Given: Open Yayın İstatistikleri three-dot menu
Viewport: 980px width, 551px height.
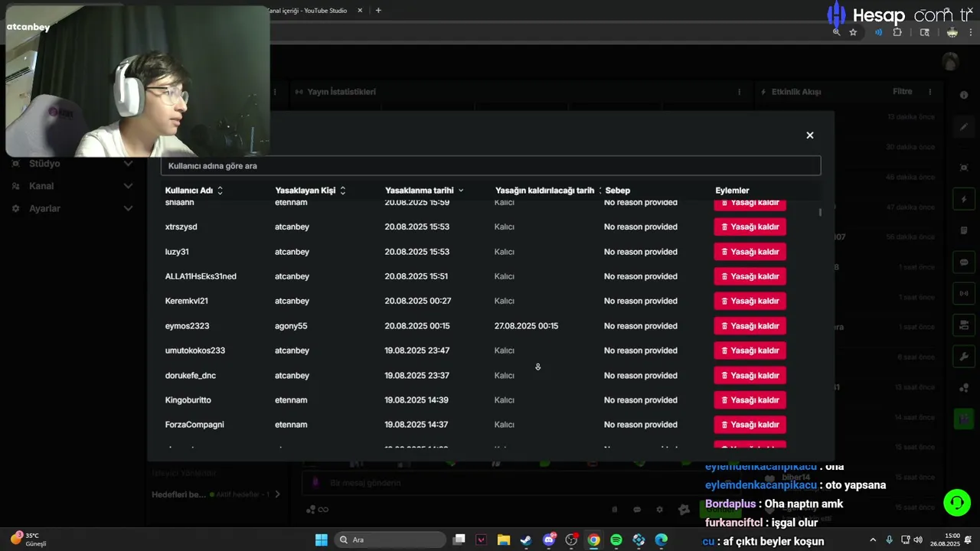Looking at the screenshot, I should tap(740, 92).
